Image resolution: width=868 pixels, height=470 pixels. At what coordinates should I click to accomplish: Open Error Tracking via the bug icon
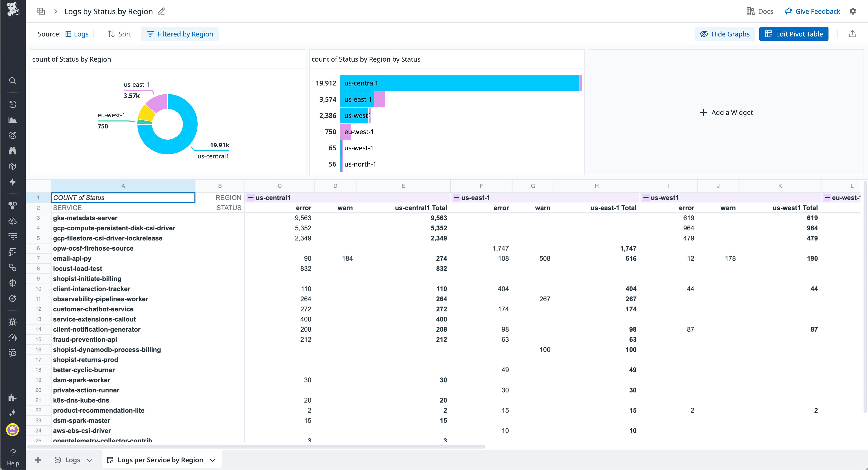[x=13, y=322]
